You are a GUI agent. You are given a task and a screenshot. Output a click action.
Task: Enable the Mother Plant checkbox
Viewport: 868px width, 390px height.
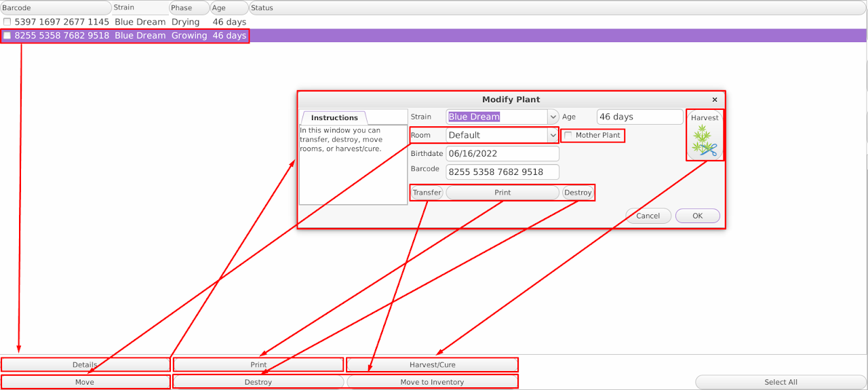click(568, 135)
